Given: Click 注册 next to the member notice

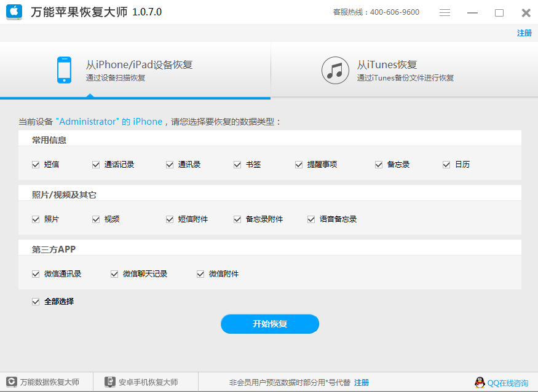Looking at the screenshot, I should pyautogui.click(x=361, y=382).
